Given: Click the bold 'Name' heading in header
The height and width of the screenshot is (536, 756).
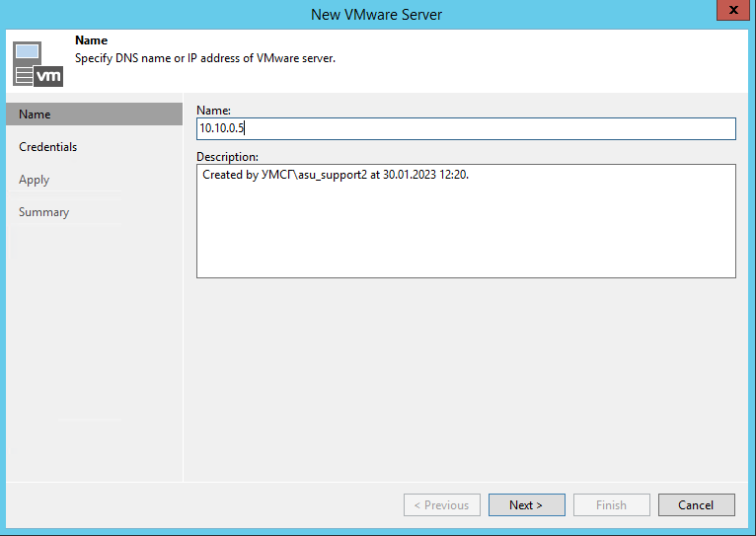Looking at the screenshot, I should [91, 40].
